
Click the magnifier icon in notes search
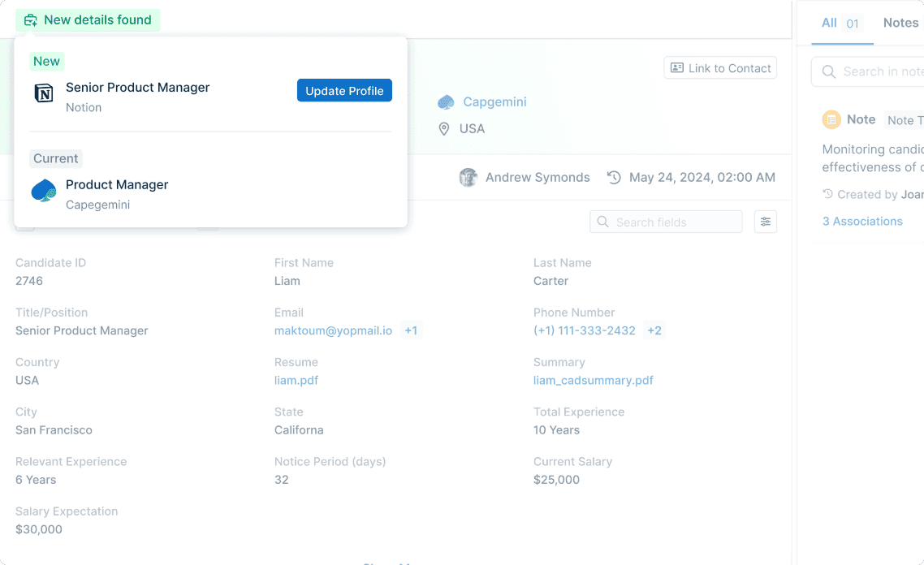pyautogui.click(x=828, y=72)
